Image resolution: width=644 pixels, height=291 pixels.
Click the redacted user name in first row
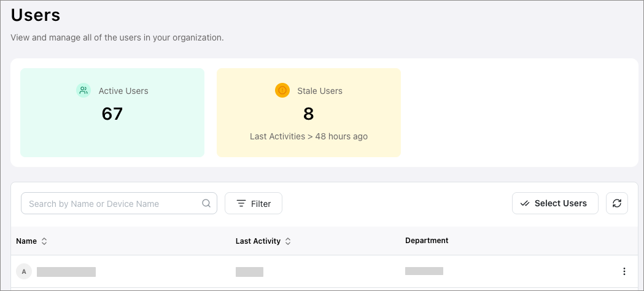[66, 271]
